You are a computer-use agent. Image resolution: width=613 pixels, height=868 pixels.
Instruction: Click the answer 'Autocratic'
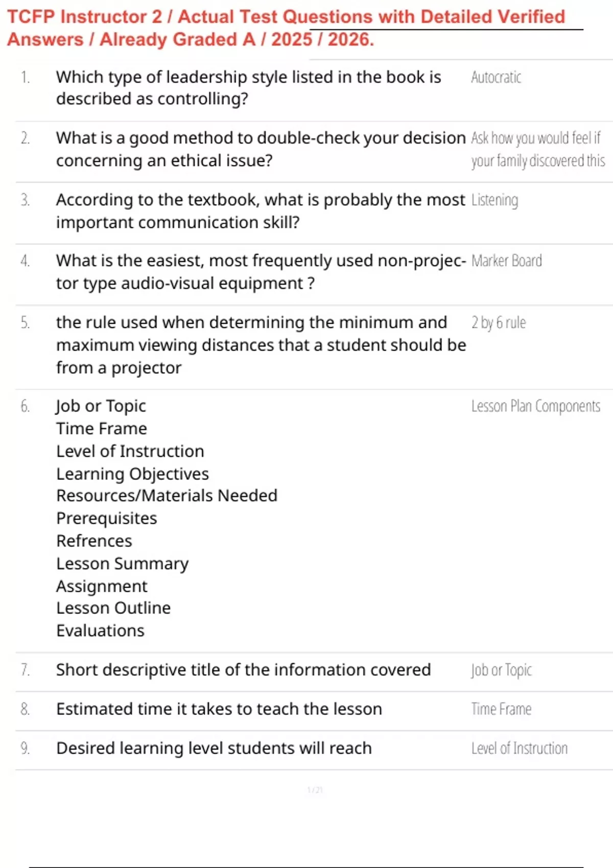click(x=496, y=78)
